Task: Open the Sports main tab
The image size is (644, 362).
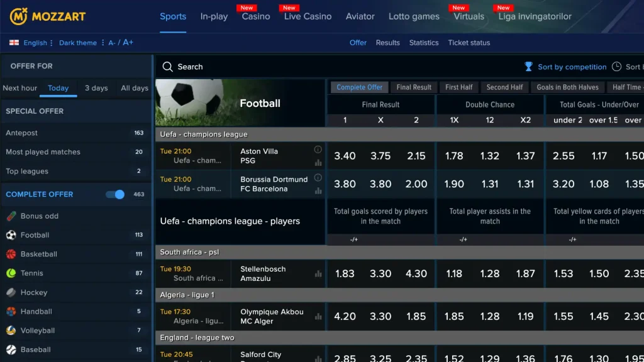Action: coord(173,16)
